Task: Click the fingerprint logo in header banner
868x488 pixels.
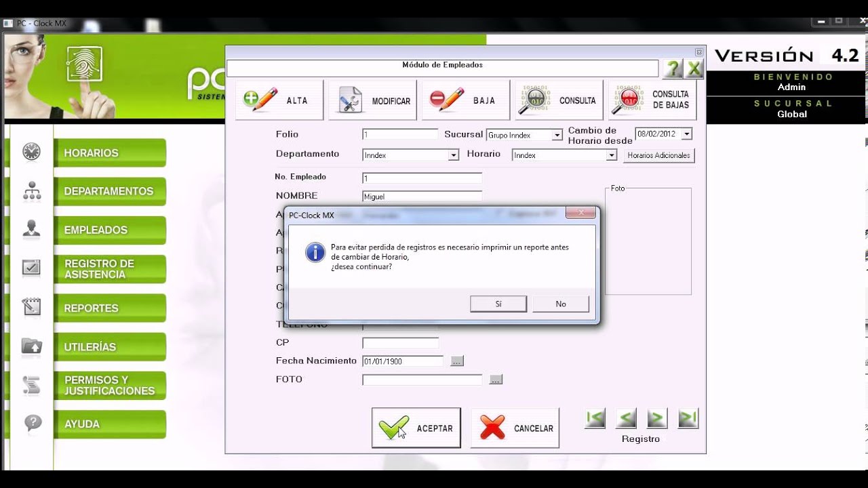Action: (84, 64)
